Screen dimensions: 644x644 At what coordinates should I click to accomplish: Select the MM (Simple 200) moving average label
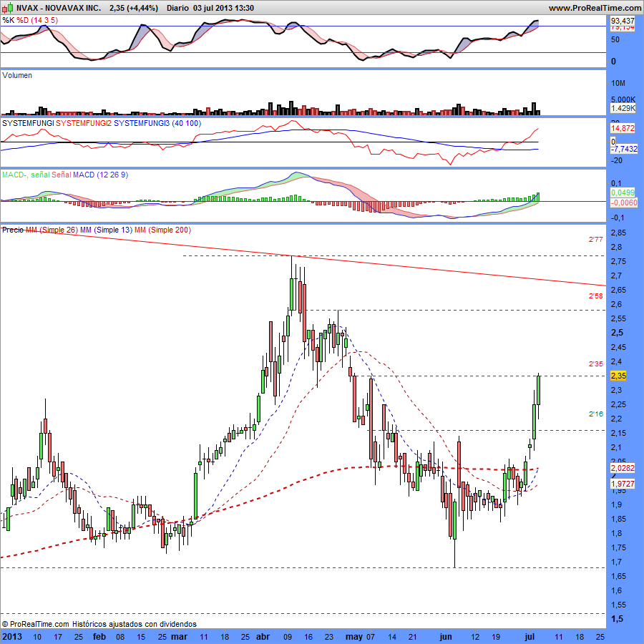[162, 230]
